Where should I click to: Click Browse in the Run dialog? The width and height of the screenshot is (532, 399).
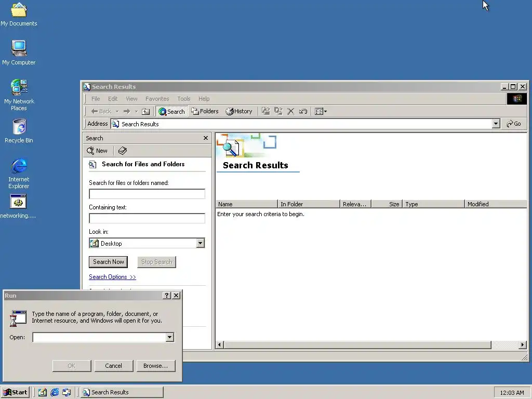155,366
